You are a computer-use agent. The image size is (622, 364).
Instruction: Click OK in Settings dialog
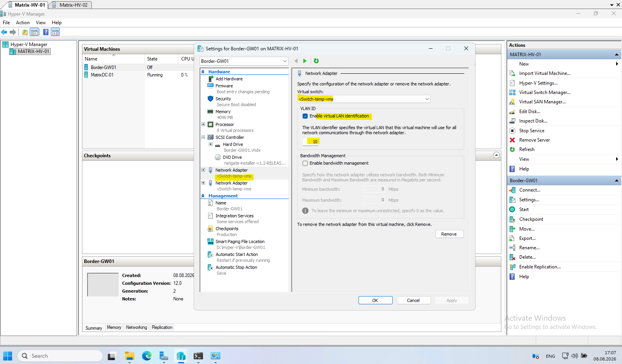[375, 300]
